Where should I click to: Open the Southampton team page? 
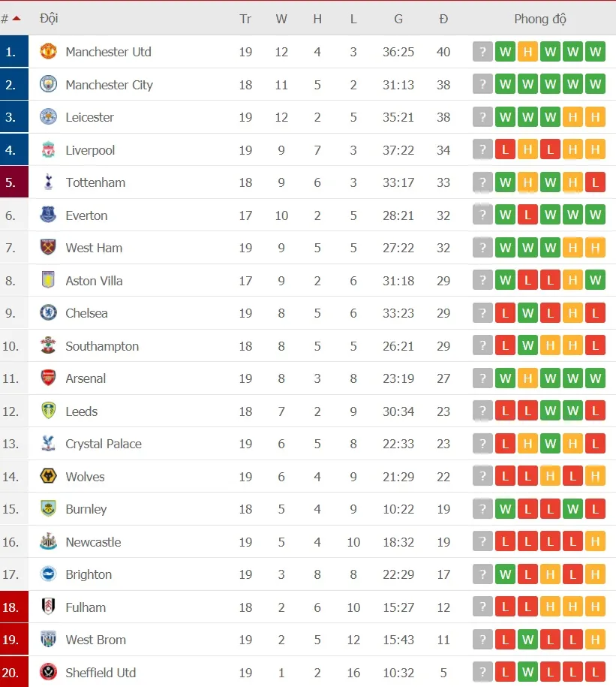coord(102,345)
